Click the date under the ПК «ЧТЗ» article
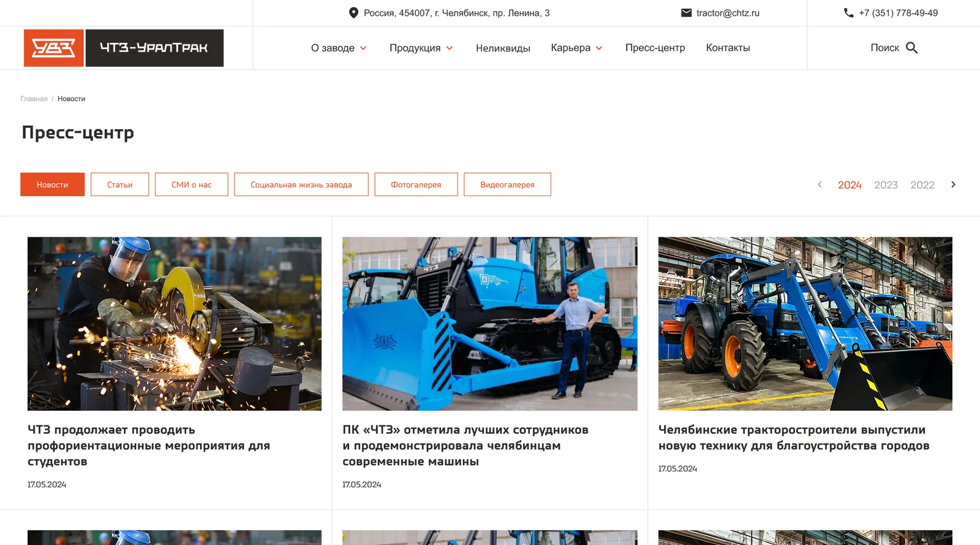 (361, 484)
